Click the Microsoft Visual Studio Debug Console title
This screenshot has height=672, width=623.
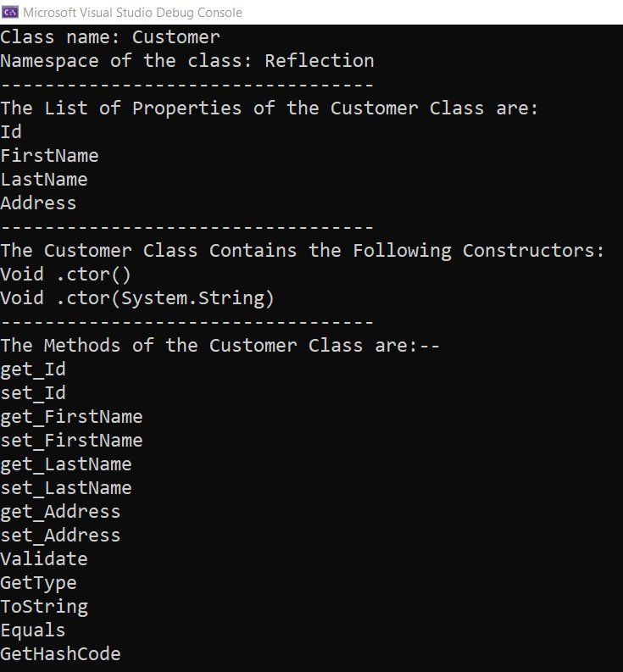(x=132, y=13)
